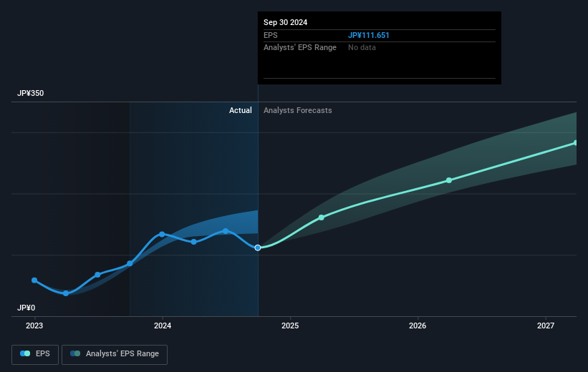This screenshot has height=372, width=588.
Task: Select the forecast data point in early 2025
Action: point(322,217)
